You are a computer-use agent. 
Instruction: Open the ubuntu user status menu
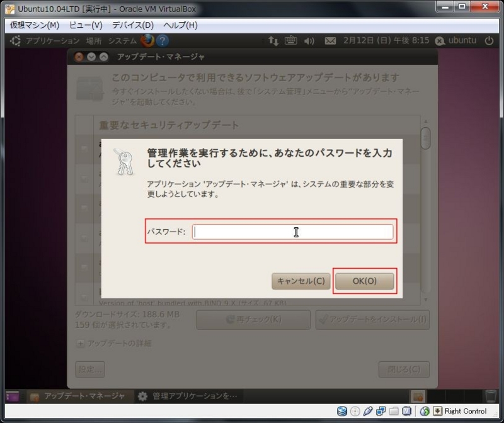(x=455, y=40)
